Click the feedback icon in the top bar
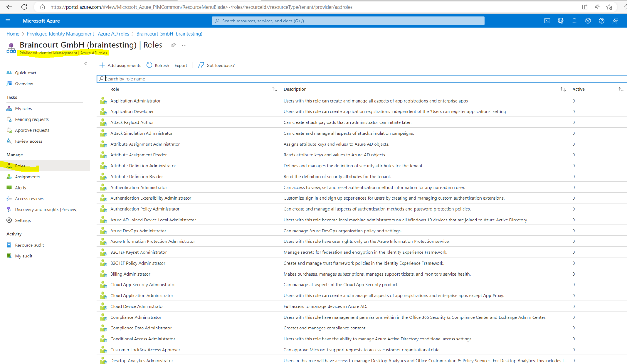Screen dimensions: 627x364 point(615,21)
